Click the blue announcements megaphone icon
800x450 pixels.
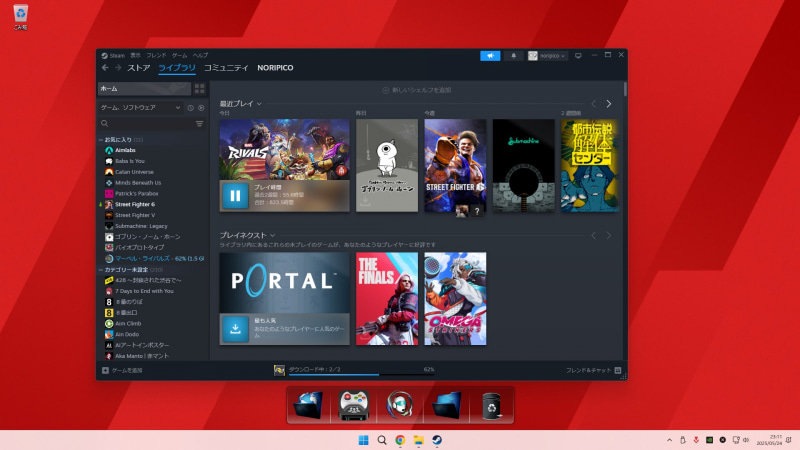click(x=490, y=56)
